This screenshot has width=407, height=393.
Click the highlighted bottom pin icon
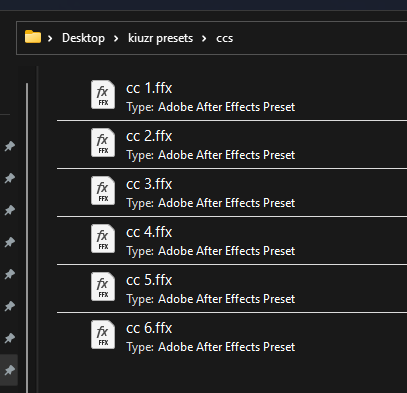point(10,370)
